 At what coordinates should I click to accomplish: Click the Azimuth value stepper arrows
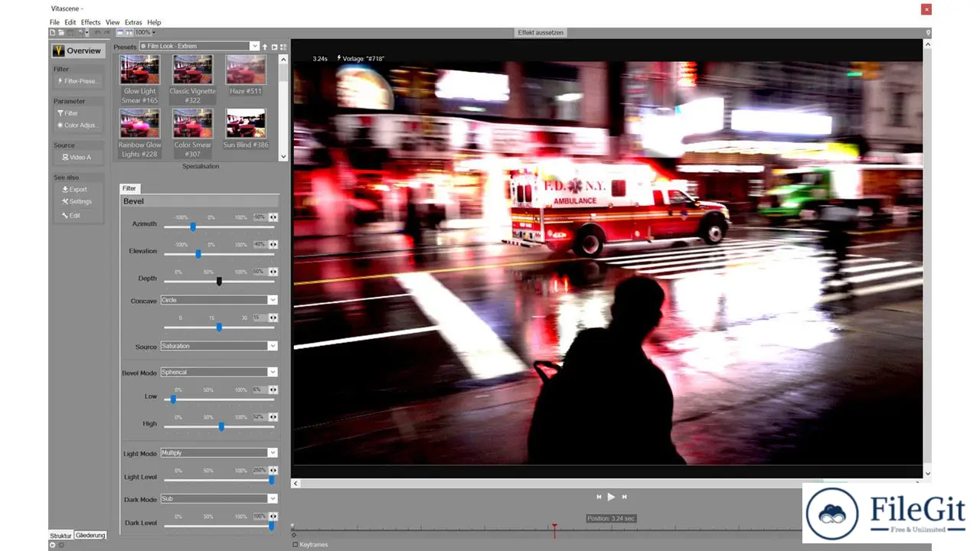coord(273,217)
